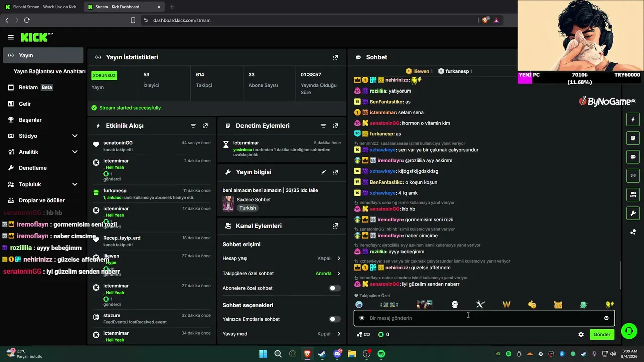644x362 pixels.
Task: Expand the Topluluk sidebar section
Action: pos(75,184)
